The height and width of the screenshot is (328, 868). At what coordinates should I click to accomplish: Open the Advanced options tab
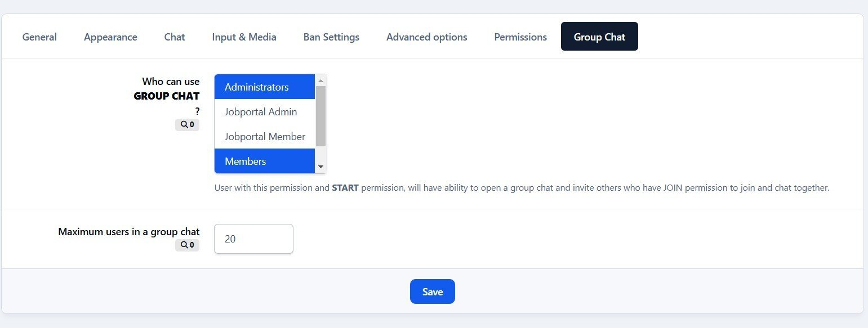tap(426, 37)
